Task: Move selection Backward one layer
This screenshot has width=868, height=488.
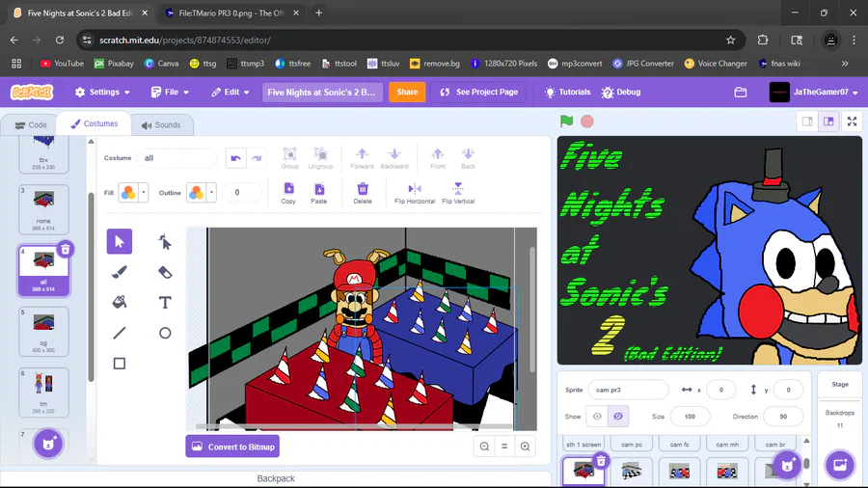Action: coord(394,158)
